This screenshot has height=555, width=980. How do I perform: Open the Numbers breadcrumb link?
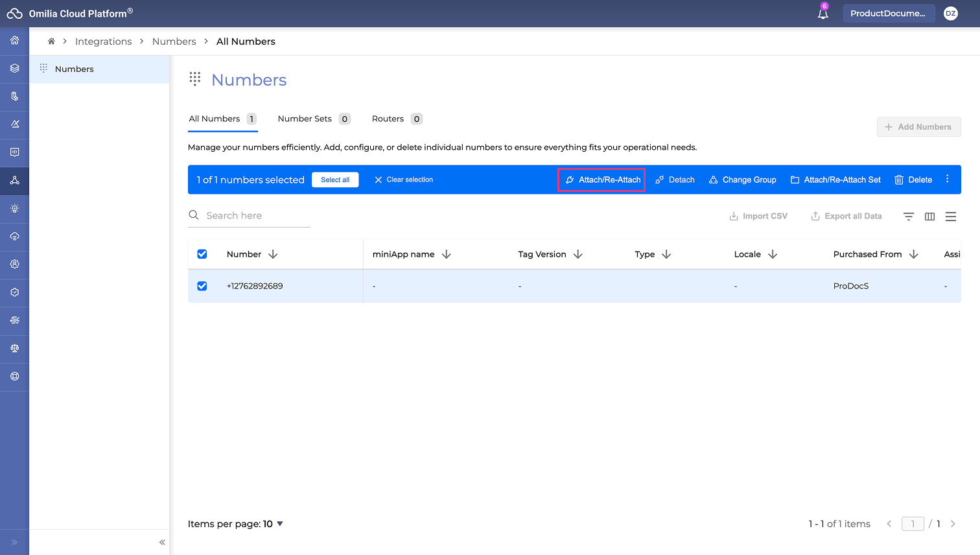pyautogui.click(x=174, y=41)
